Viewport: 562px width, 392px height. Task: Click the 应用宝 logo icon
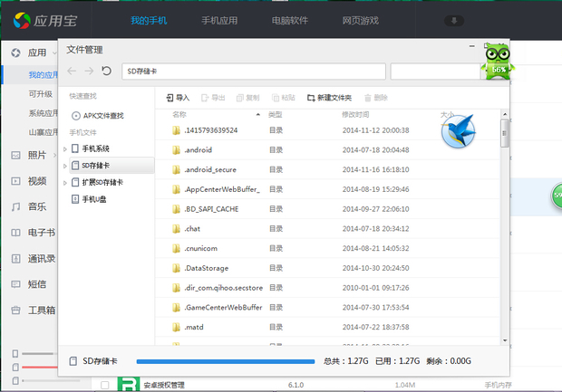coord(22,21)
